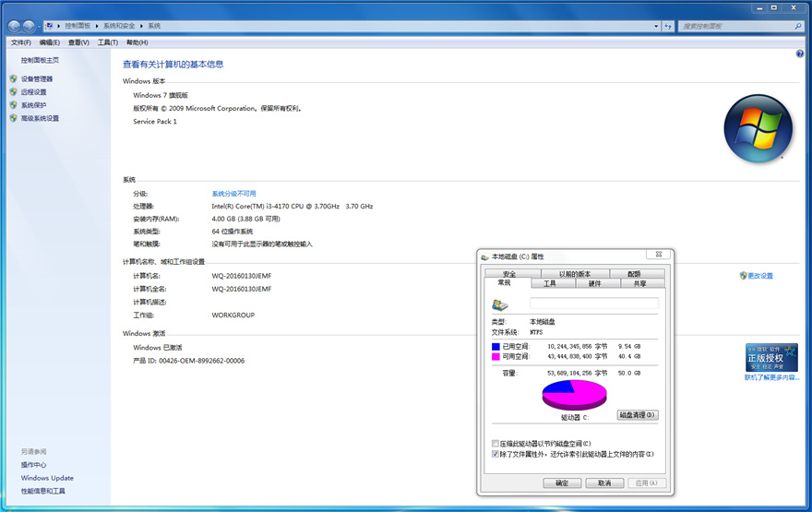Screen dimensions: 812x512
Task: Click the refresh button beside address bar
Action: 668,27
